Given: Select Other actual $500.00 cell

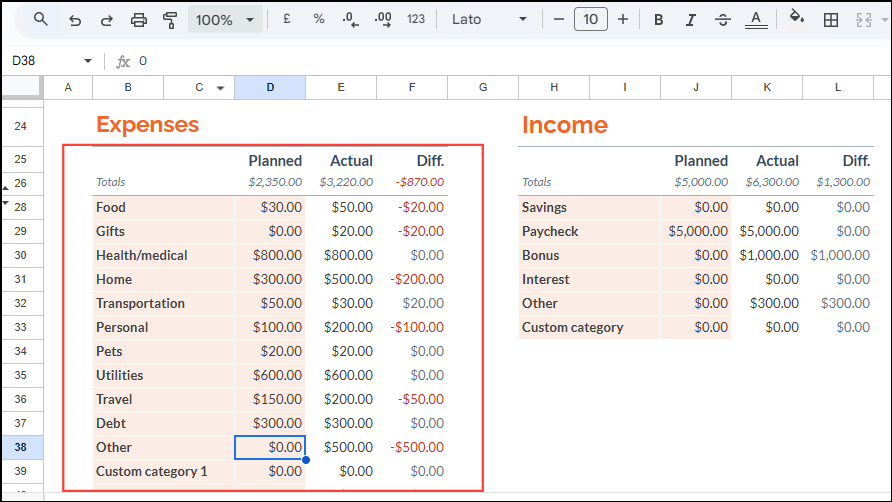Looking at the screenshot, I should pyautogui.click(x=341, y=447).
